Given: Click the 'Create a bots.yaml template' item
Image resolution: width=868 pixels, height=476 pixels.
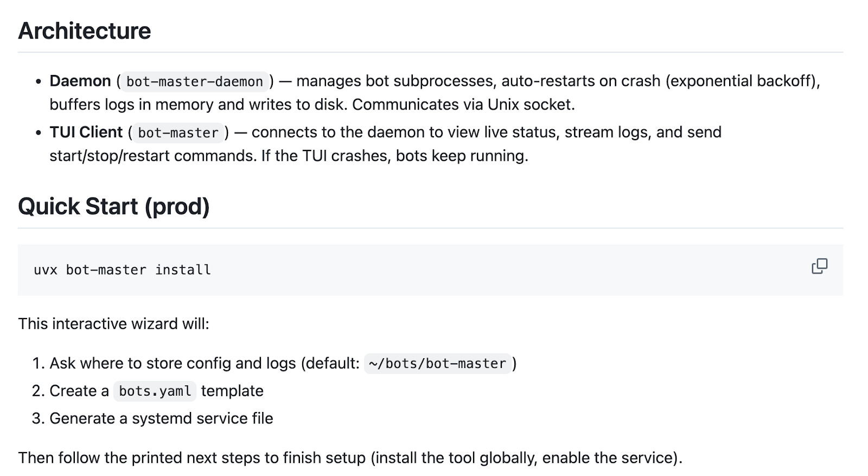Looking at the screenshot, I should tap(156, 391).
